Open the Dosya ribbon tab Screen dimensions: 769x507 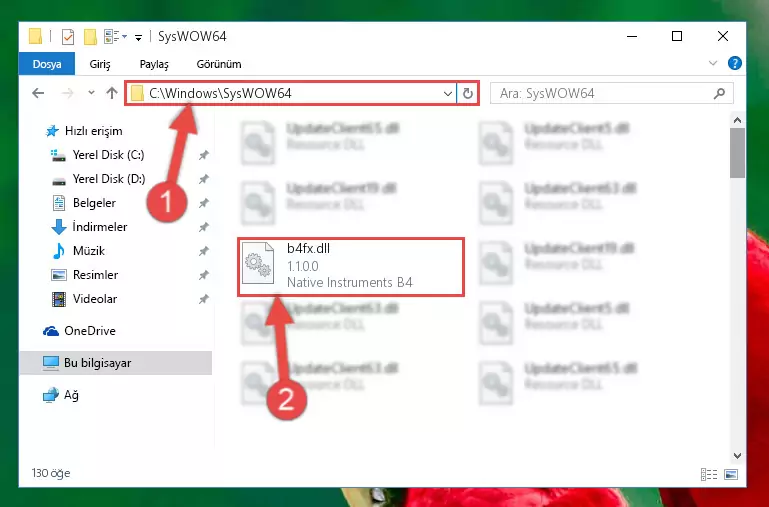(x=47, y=64)
